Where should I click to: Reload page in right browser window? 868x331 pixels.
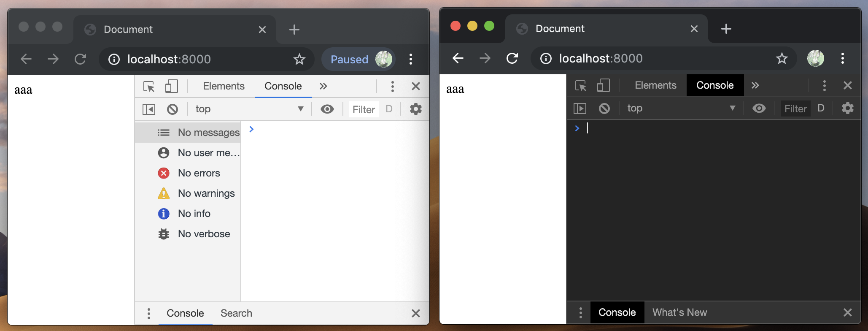point(512,58)
